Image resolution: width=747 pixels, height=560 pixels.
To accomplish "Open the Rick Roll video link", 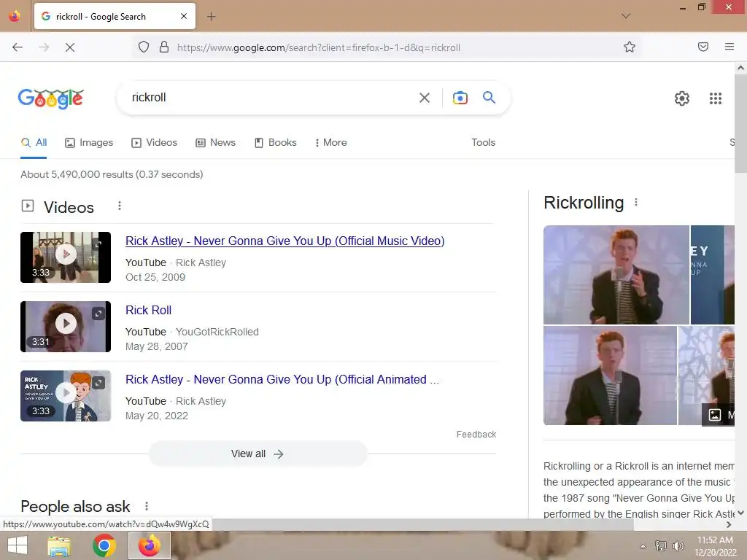I will point(148,310).
